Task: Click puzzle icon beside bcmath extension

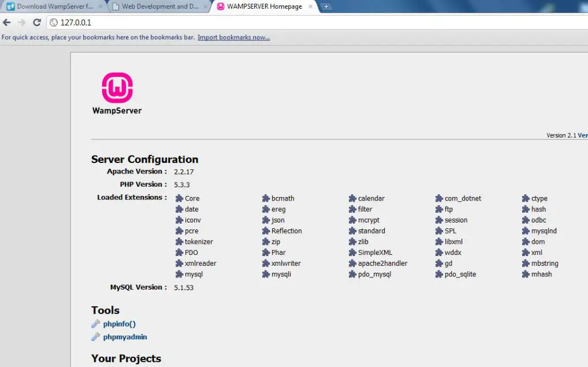Action: pyautogui.click(x=266, y=198)
